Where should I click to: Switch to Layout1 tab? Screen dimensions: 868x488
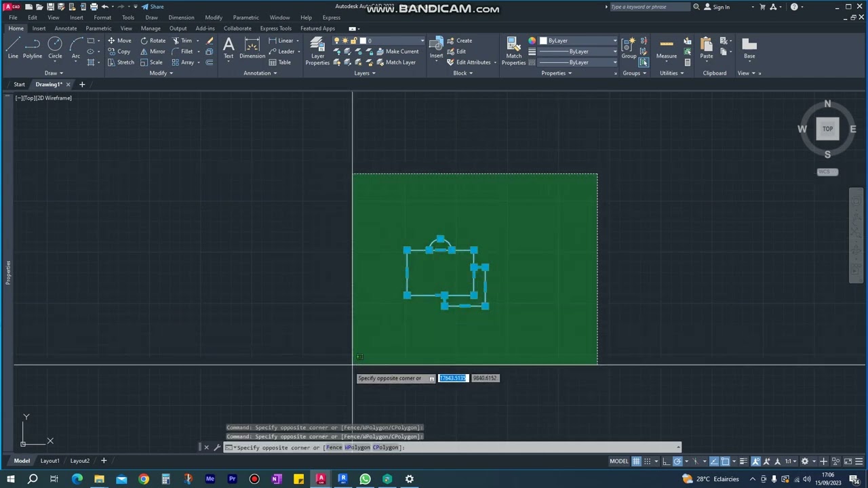point(50,461)
